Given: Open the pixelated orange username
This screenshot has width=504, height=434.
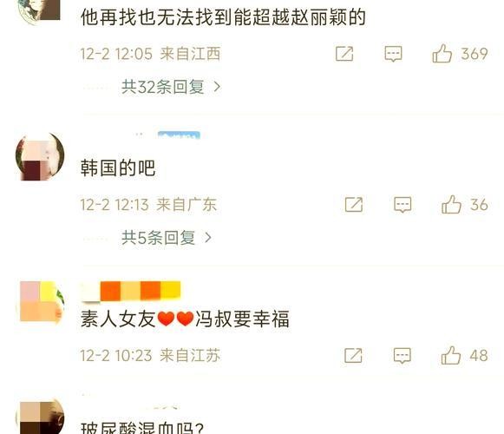Looking at the screenshot, I should tap(131, 291).
